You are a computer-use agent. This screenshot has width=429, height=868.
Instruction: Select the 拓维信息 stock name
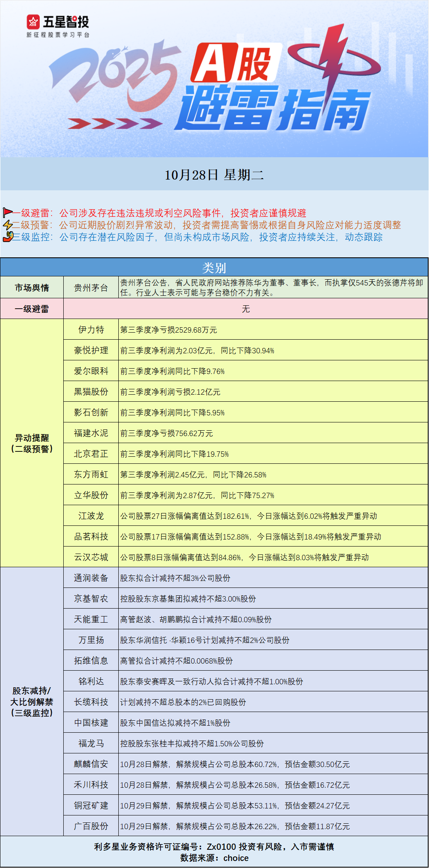click(91, 660)
